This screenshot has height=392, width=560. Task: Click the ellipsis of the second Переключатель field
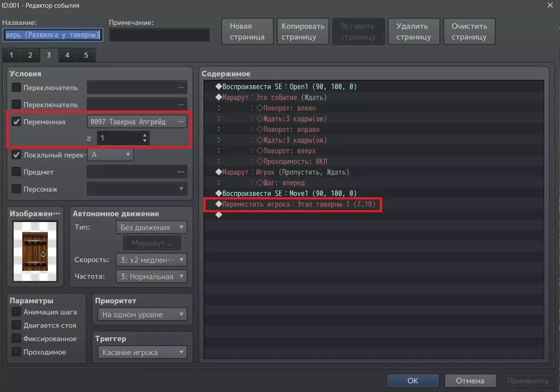tap(181, 104)
